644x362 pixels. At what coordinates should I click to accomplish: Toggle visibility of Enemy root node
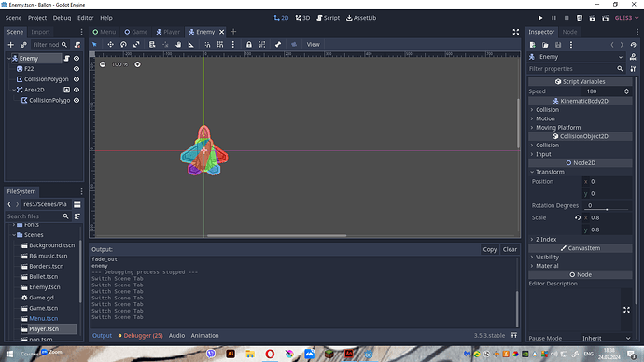pos(77,58)
